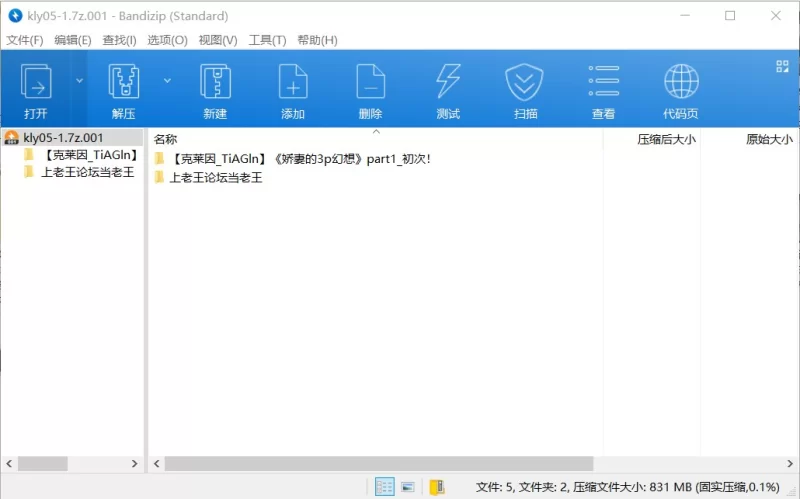Sort by 名称 column header
800x499 pixels.
click(165, 139)
